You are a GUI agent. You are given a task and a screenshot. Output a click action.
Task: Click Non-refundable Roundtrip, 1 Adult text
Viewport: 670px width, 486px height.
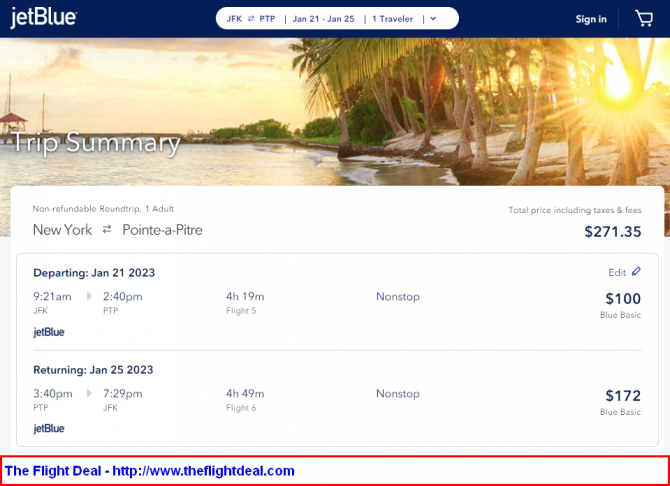[x=103, y=209]
